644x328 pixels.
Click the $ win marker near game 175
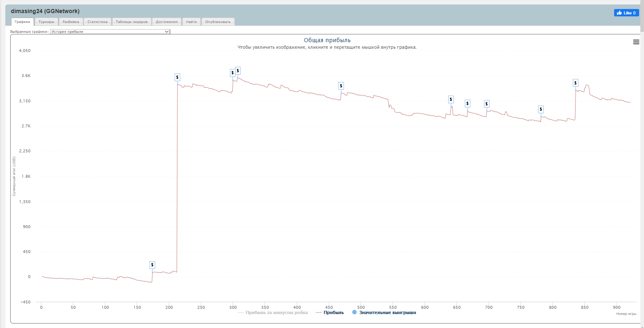[152, 265]
